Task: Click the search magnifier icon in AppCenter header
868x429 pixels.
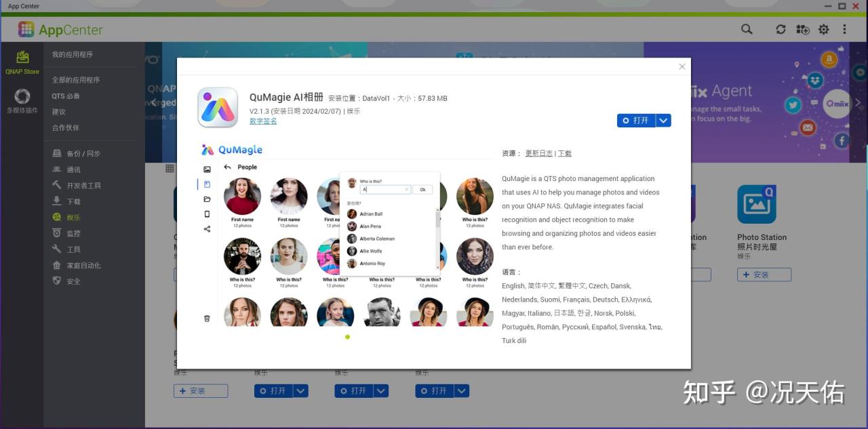Action: pos(747,29)
